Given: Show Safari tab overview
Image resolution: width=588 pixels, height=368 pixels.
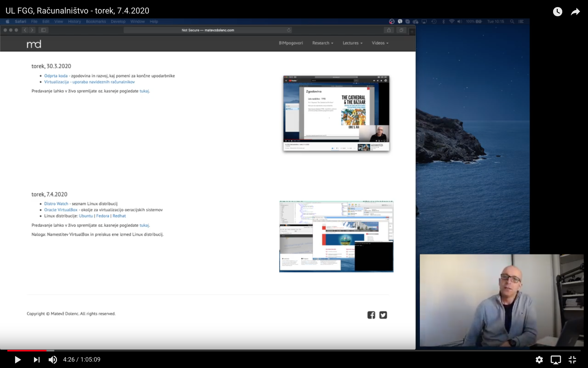Looking at the screenshot, I should (x=401, y=30).
